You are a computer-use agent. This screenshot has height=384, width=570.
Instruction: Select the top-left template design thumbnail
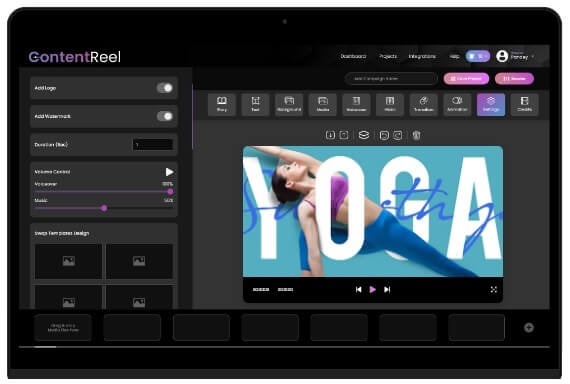click(x=68, y=261)
